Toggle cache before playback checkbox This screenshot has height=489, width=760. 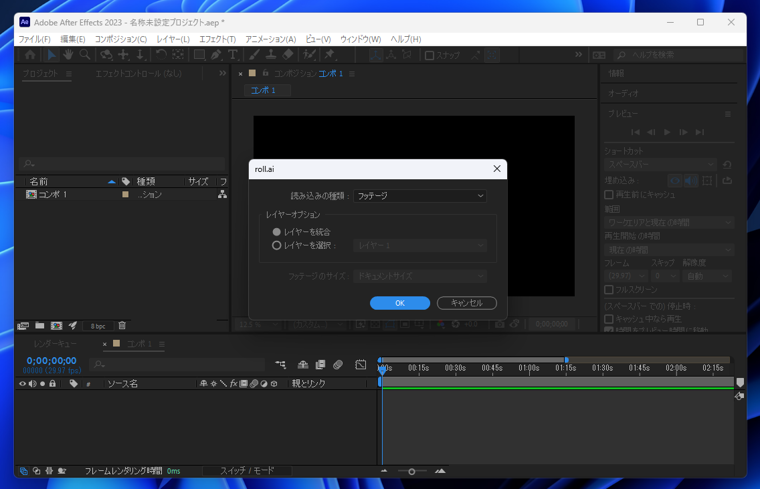point(609,194)
